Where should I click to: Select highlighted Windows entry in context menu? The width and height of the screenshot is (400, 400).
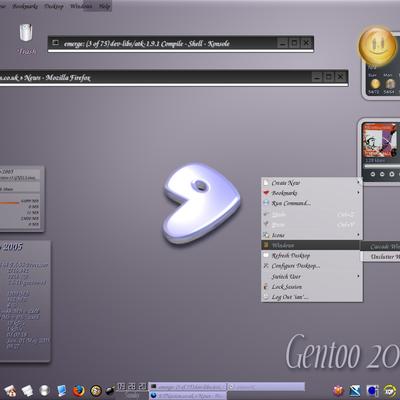(x=311, y=245)
